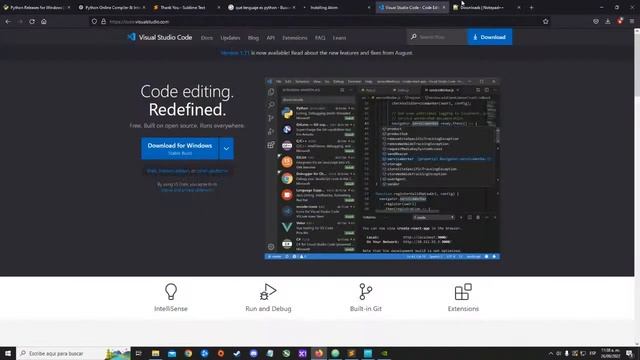This screenshot has height=360, width=640.
Task: Open the browser downloads arrow icon
Action: pos(608,21)
